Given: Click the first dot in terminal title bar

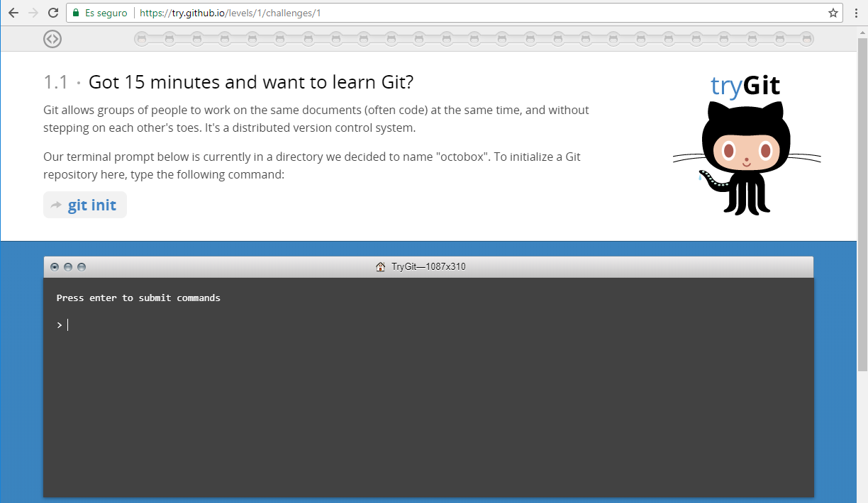Looking at the screenshot, I should tap(55, 267).
